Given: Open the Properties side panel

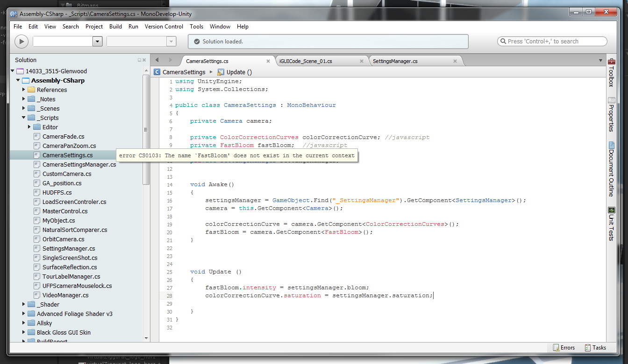Looking at the screenshot, I should pyautogui.click(x=611, y=113).
